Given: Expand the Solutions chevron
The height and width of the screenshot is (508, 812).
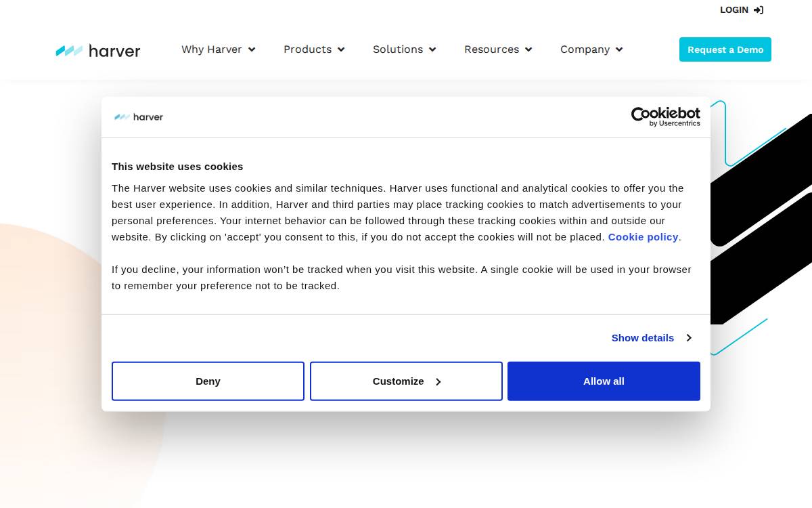Looking at the screenshot, I should pos(432,49).
